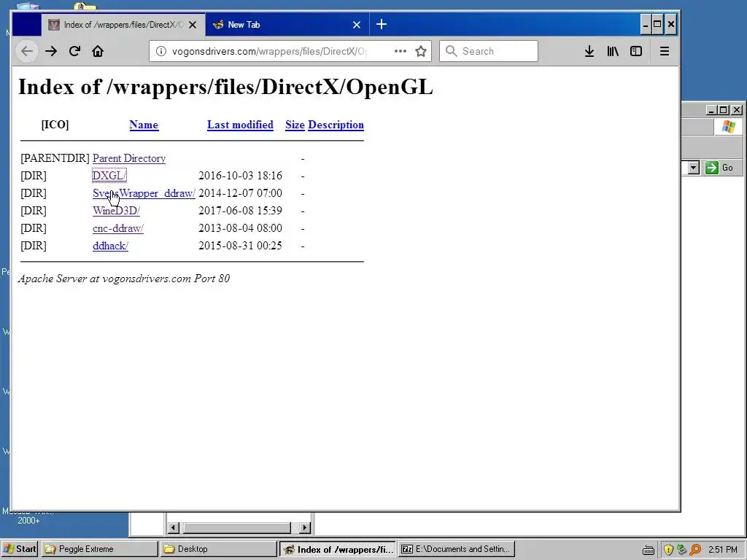This screenshot has height=560, width=747.
Task: Open the Parent Directory link
Action: point(129,158)
